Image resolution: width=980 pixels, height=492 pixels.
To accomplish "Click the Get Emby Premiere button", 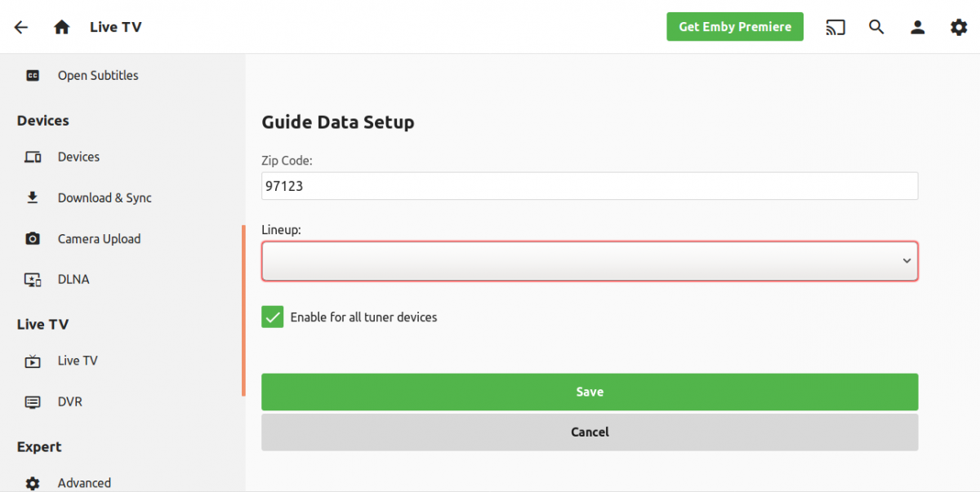I will (734, 27).
